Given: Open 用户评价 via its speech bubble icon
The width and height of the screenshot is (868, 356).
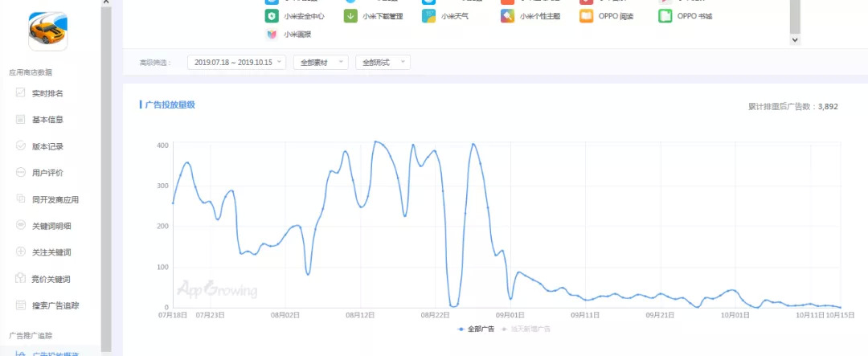Looking at the screenshot, I should [20, 172].
